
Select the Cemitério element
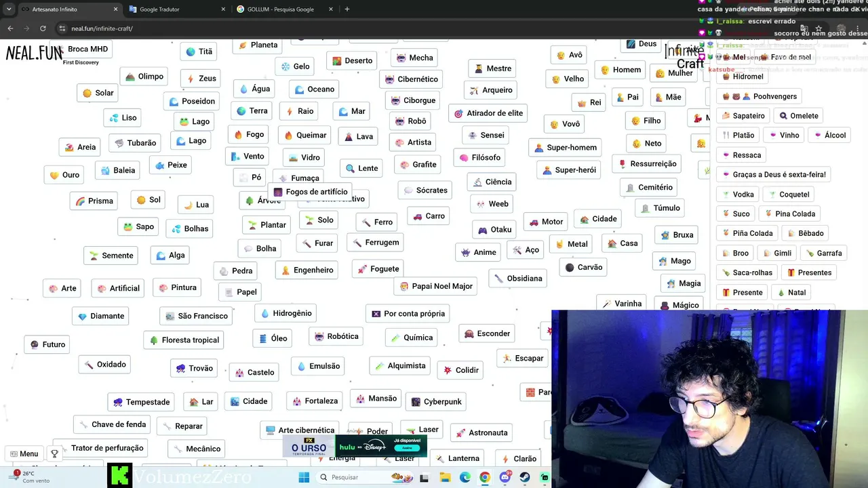tap(648, 187)
